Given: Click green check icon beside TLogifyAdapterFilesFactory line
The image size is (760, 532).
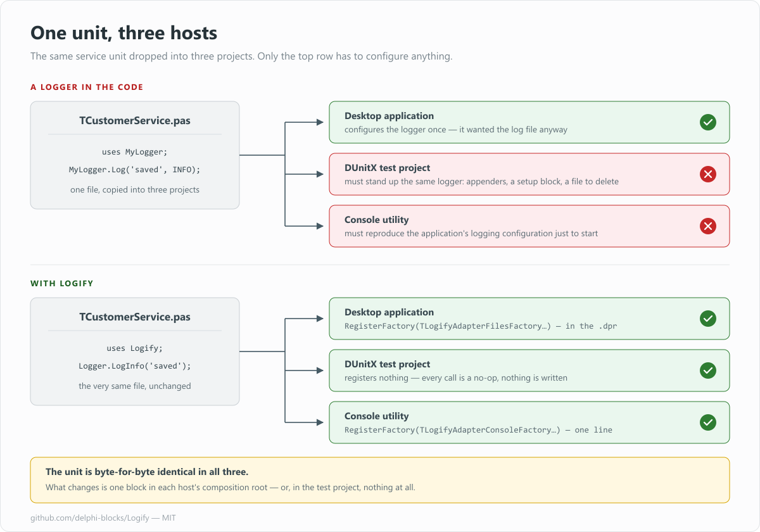Looking at the screenshot, I should 708,319.
